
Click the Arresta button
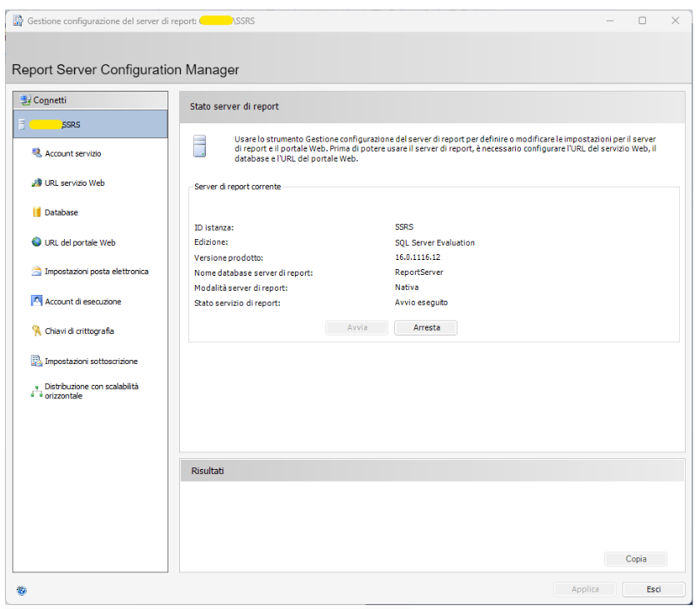[426, 327]
